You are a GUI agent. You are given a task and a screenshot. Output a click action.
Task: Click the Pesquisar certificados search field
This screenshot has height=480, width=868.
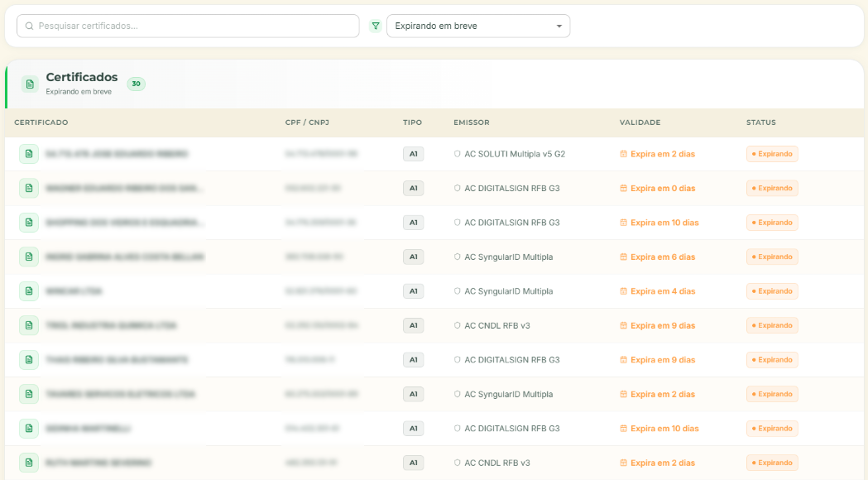pyautogui.click(x=188, y=26)
